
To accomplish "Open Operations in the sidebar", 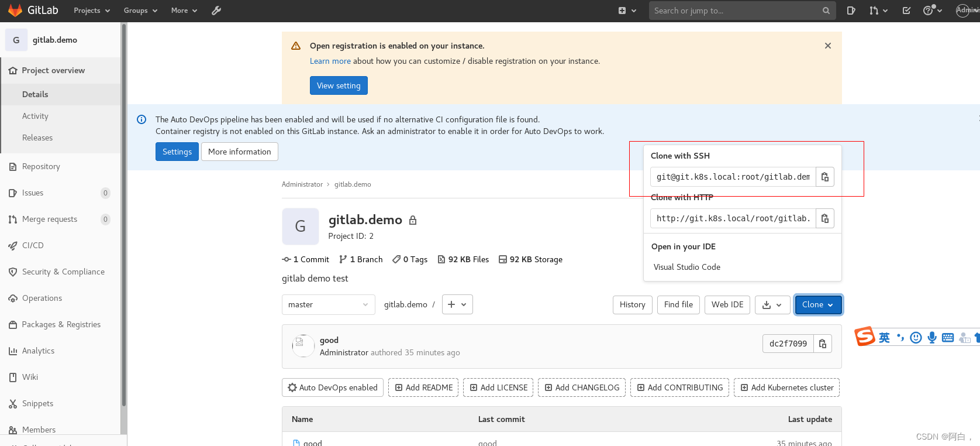I will tap(61, 298).
